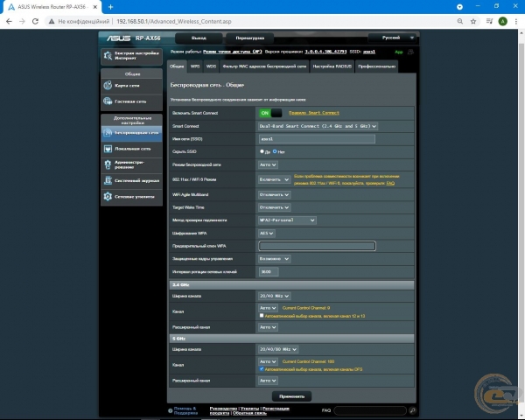Open the LAN sidebar icon
Viewport: 525px width, 420px height.
pyautogui.click(x=108, y=149)
